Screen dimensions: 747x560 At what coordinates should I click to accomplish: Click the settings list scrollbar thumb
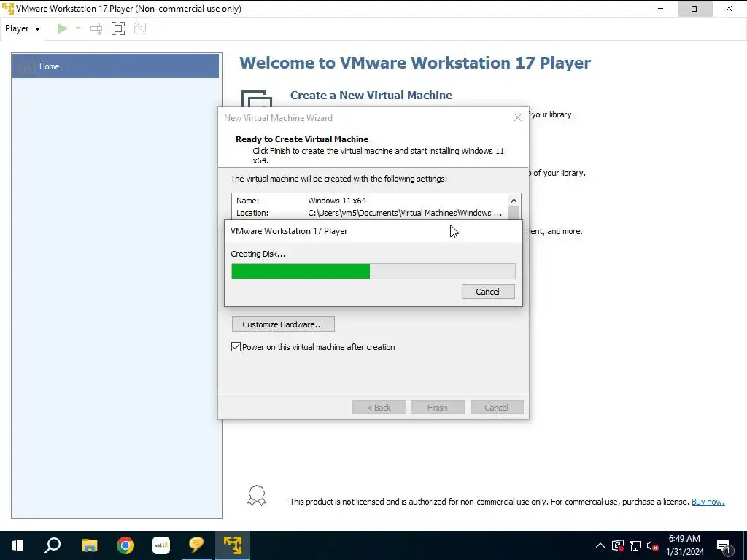pos(514,213)
